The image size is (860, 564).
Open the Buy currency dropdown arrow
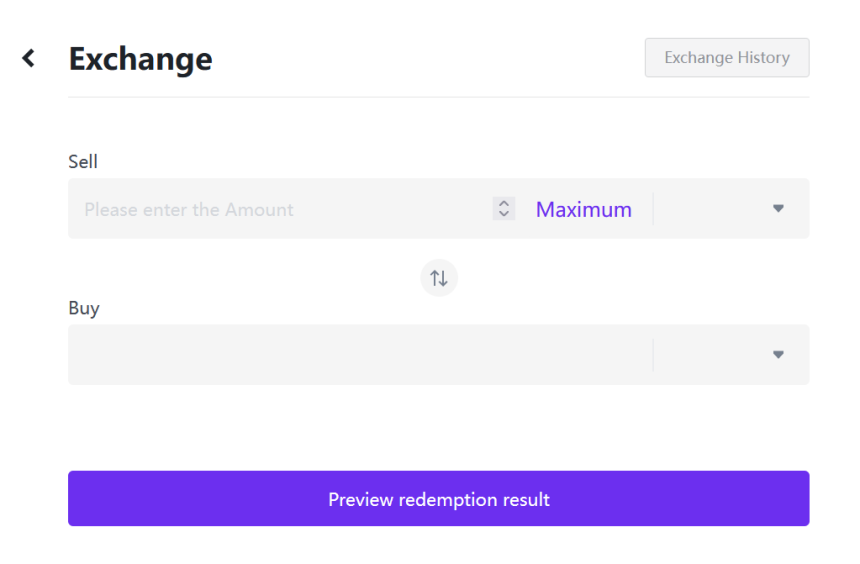(x=779, y=354)
